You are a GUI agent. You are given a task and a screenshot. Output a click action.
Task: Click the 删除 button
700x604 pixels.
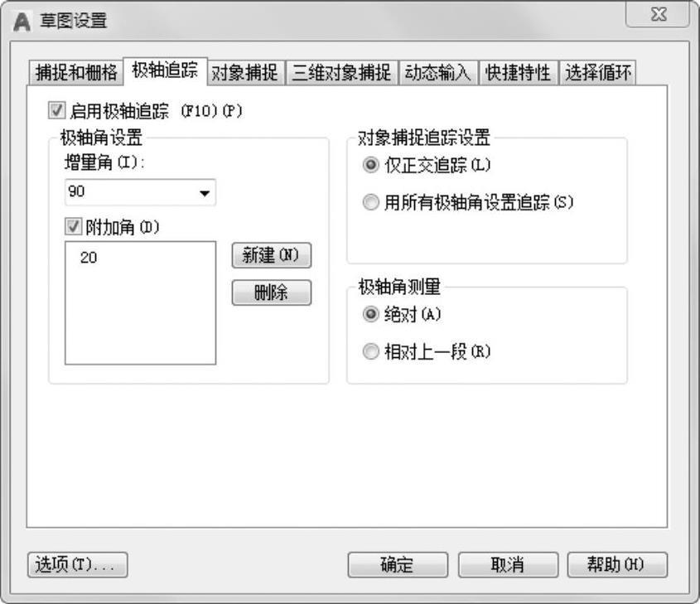272,292
